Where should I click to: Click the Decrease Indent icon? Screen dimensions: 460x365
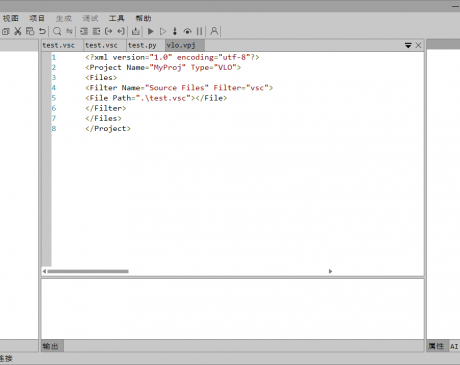coord(96,31)
